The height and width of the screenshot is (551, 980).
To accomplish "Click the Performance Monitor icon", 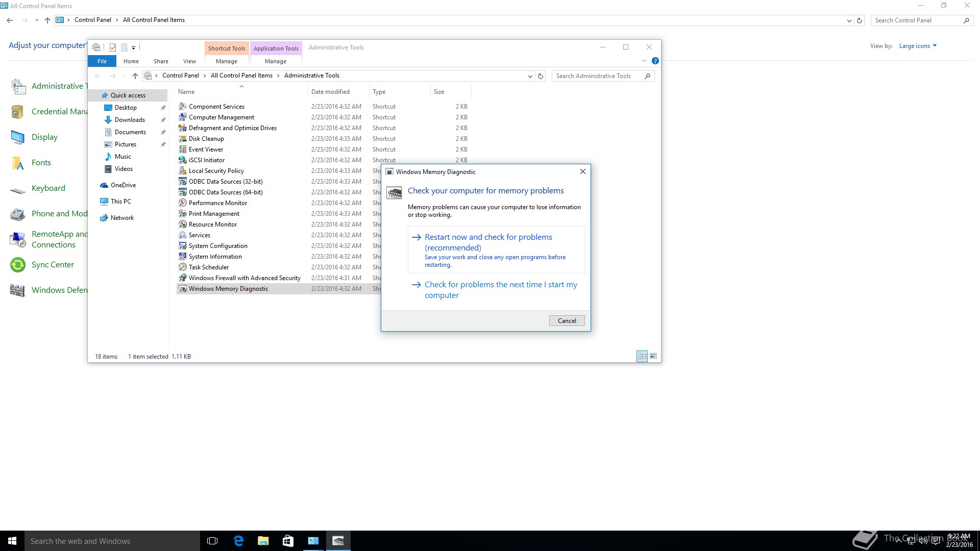I will tap(182, 203).
